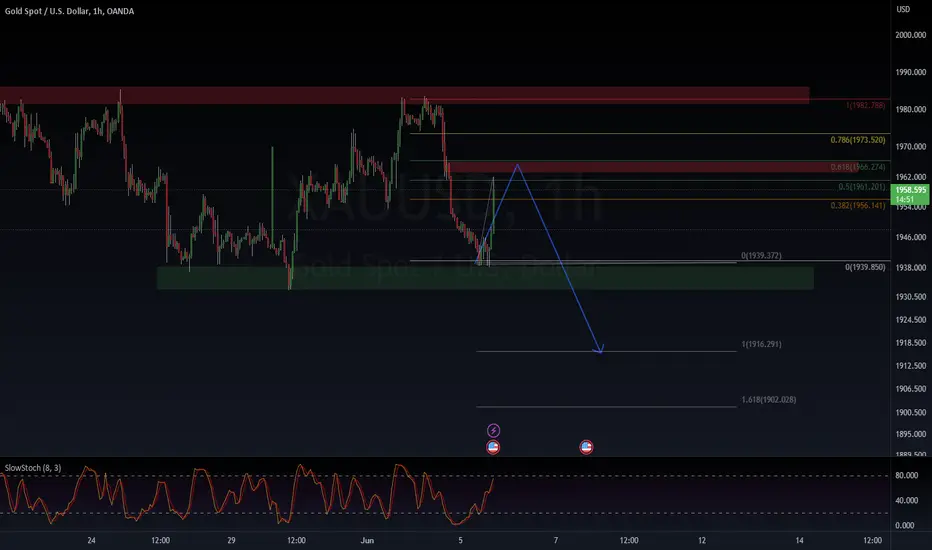Screen dimensions: 932x550
Task: Select the Fibonacci level 0.5(1961.201) label
Action: point(862,187)
